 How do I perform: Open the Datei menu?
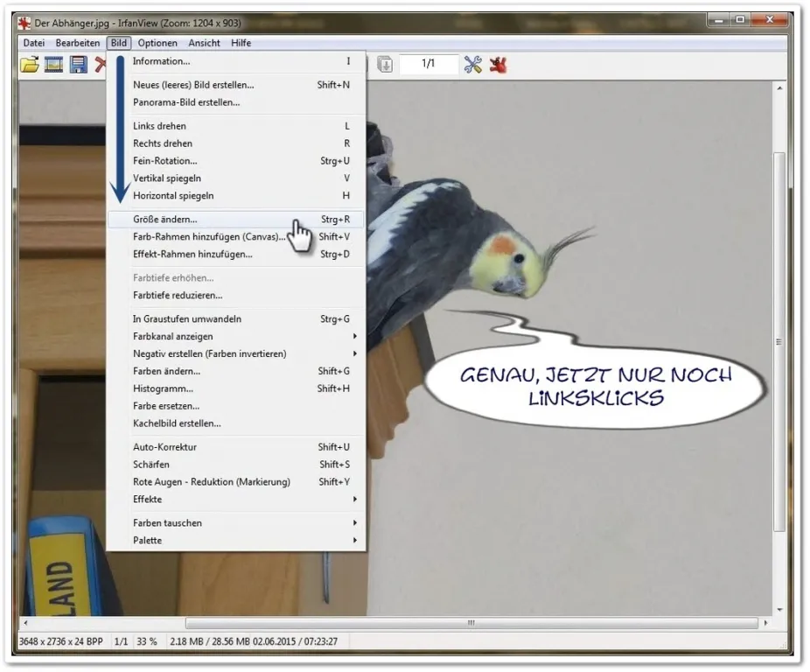click(x=34, y=43)
